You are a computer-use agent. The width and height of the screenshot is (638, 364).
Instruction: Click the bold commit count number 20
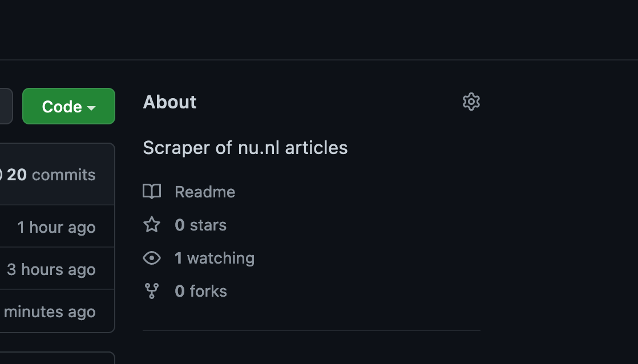(x=17, y=175)
